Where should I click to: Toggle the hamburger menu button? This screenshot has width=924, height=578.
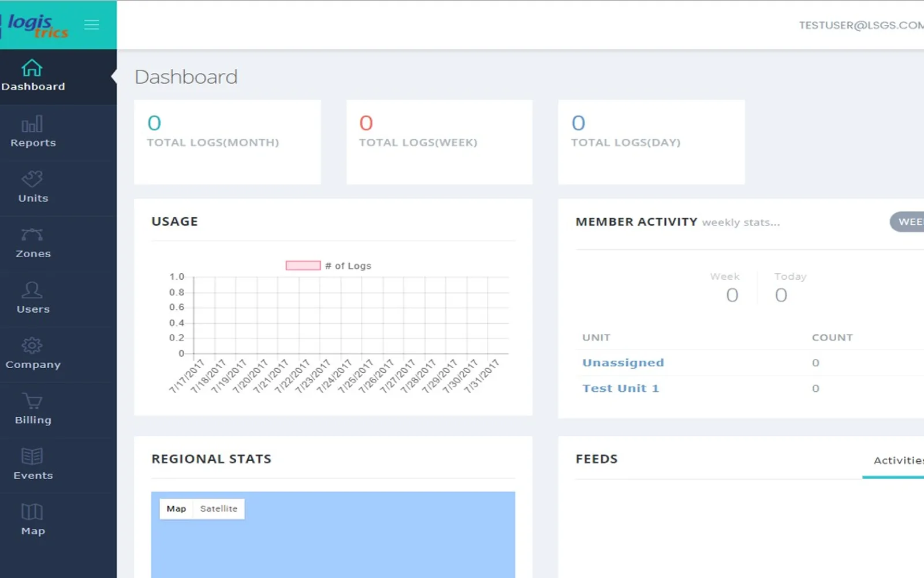tap(92, 25)
